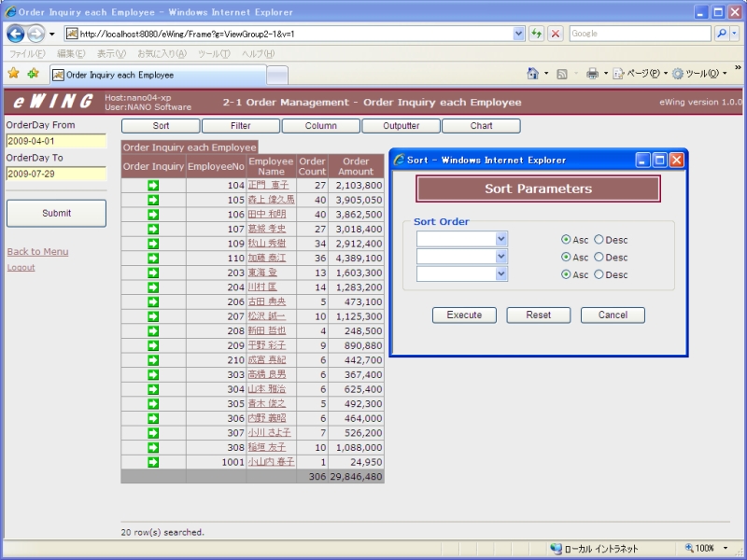The image size is (747, 560).
Task: Open the second Sort Order dropdown
Action: tap(462, 257)
